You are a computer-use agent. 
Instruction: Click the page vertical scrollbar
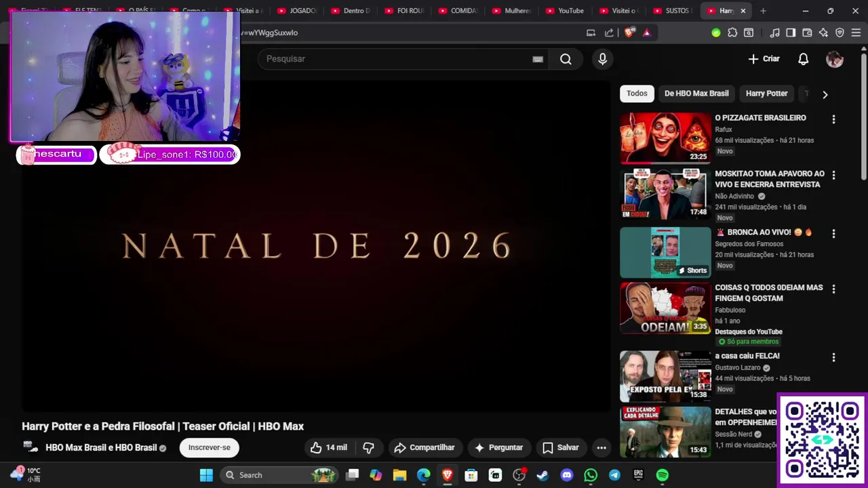(863, 115)
